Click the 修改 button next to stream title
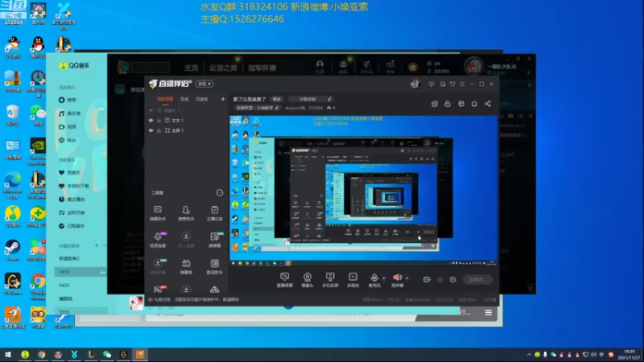Image resolution: width=644 pixels, height=362 pixels. coord(277,99)
